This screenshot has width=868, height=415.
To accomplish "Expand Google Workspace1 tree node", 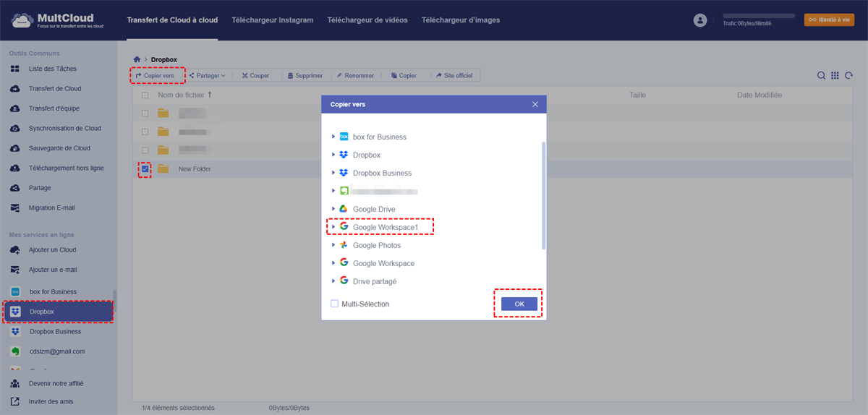I will pos(333,227).
